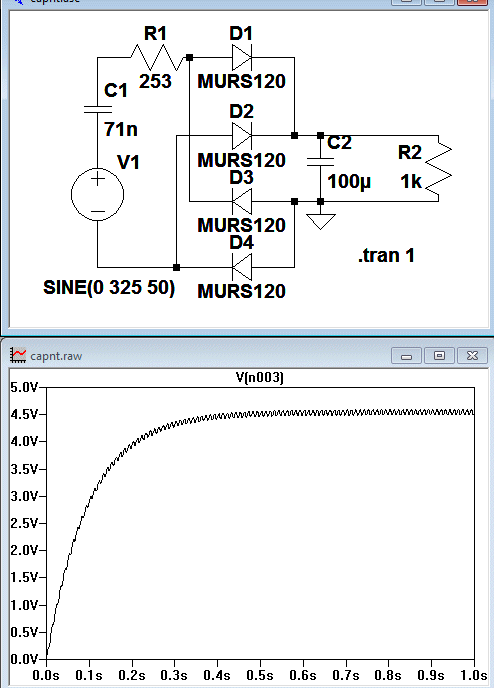Viewport: 494px width, 688px height.
Task: Click the R2 reference label
Action: click(x=410, y=153)
